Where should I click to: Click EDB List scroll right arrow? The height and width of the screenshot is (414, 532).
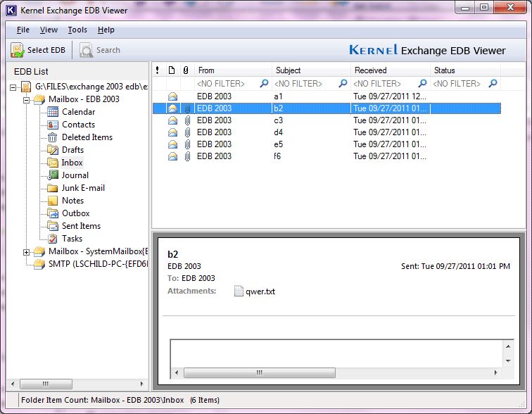pyautogui.click(x=142, y=384)
